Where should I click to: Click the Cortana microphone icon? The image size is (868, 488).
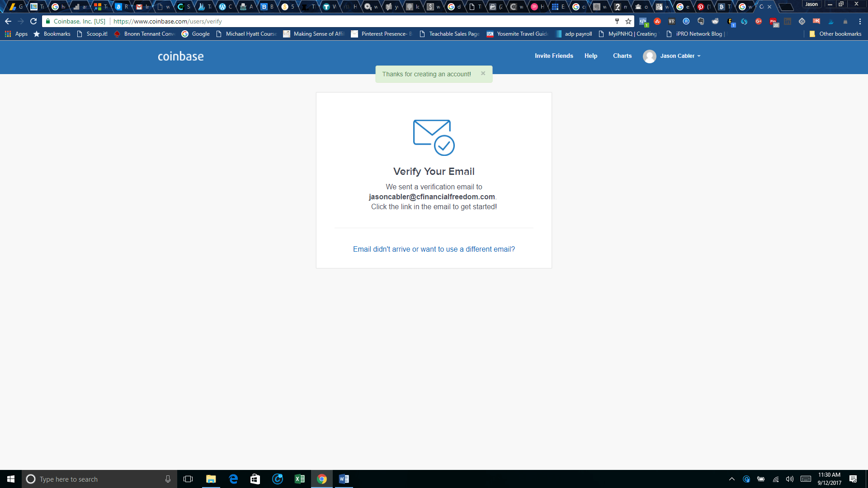(x=168, y=479)
